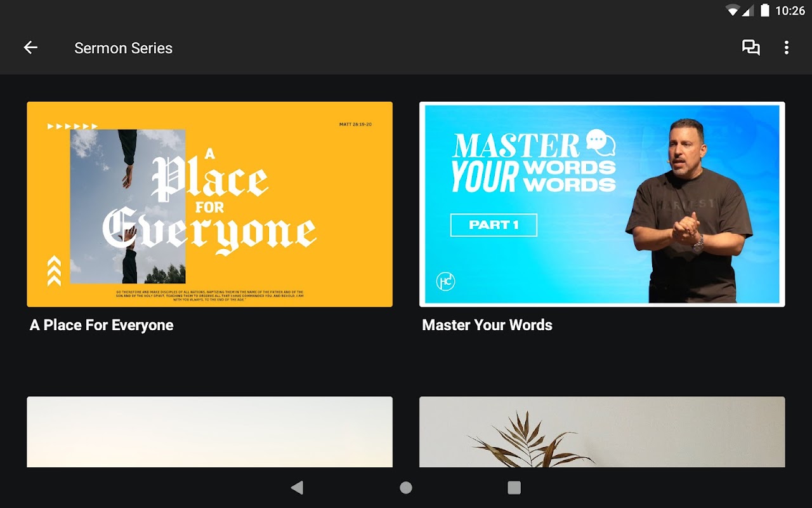The image size is (812, 508).
Task: Tap the Android back navigation button
Action: pyautogui.click(x=297, y=487)
